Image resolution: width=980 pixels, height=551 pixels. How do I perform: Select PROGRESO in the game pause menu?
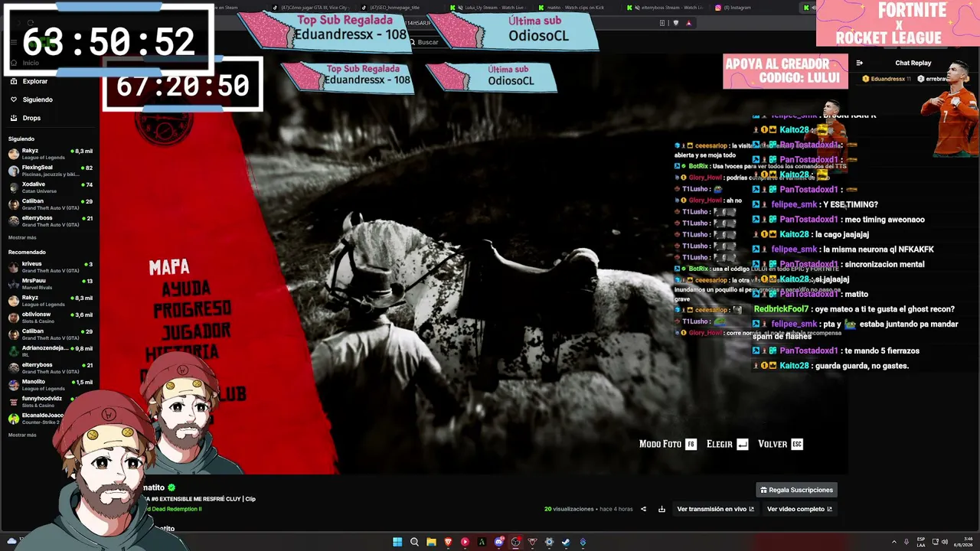point(192,309)
